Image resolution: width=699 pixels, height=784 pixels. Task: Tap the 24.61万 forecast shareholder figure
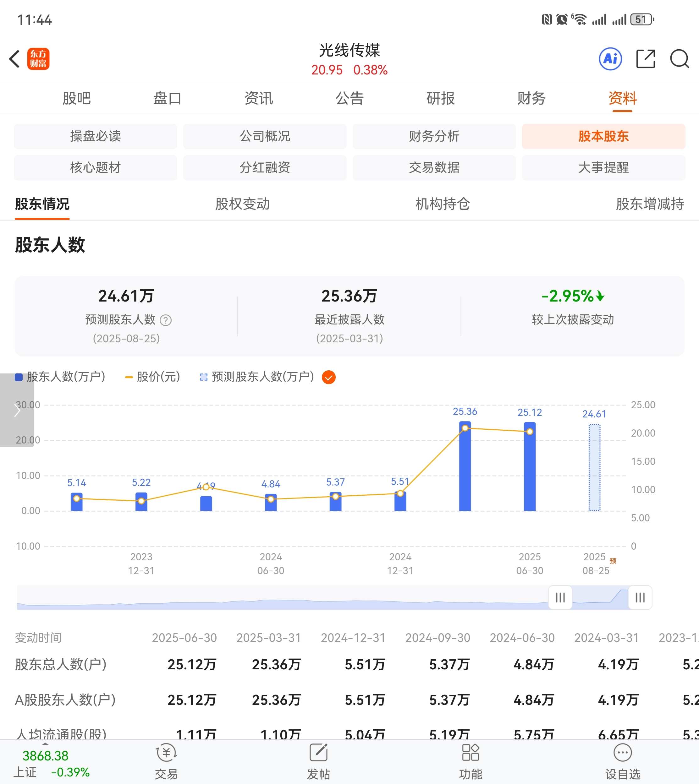(126, 296)
